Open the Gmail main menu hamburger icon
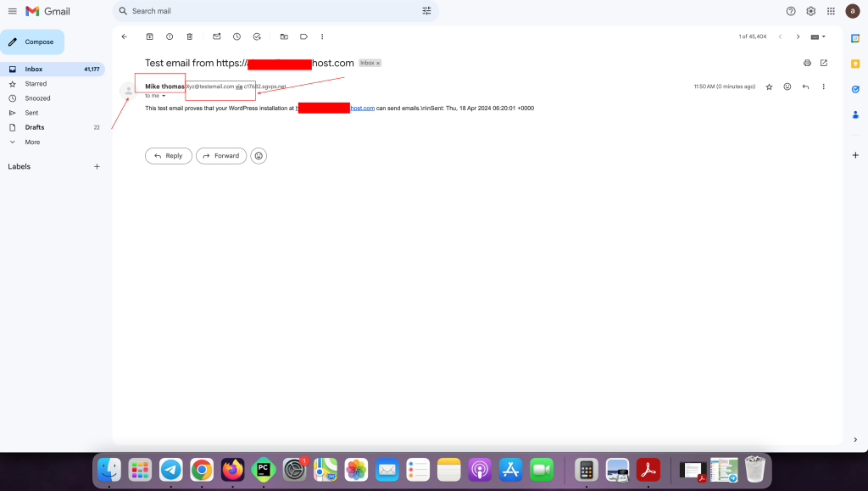The height and width of the screenshot is (491, 868). pos(12,11)
